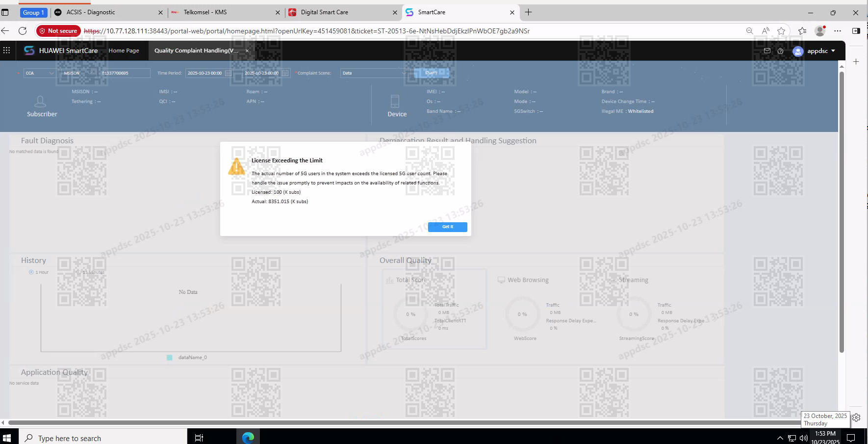The width and height of the screenshot is (868, 444).
Task: Click the Query button
Action: coord(431,73)
